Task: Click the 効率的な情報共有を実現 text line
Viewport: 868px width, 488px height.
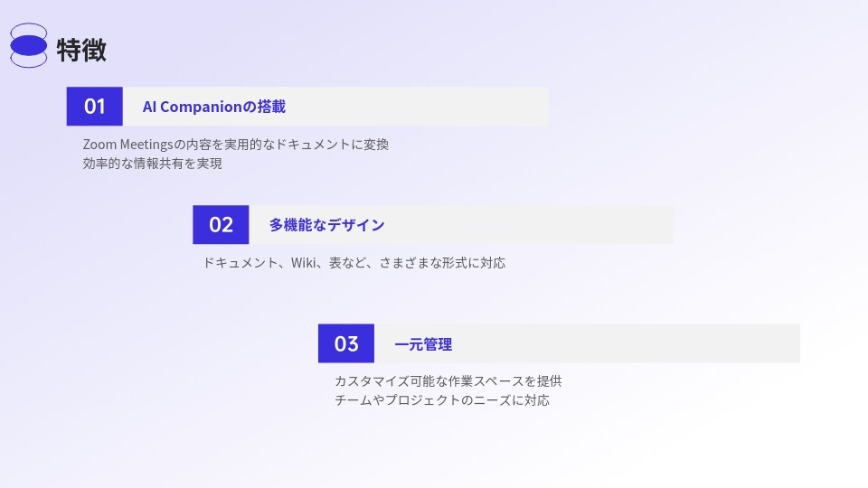Action: pos(153,164)
